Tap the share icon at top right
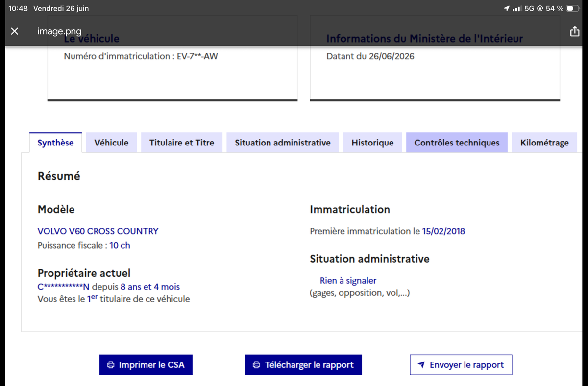This screenshot has width=588, height=386. click(574, 31)
